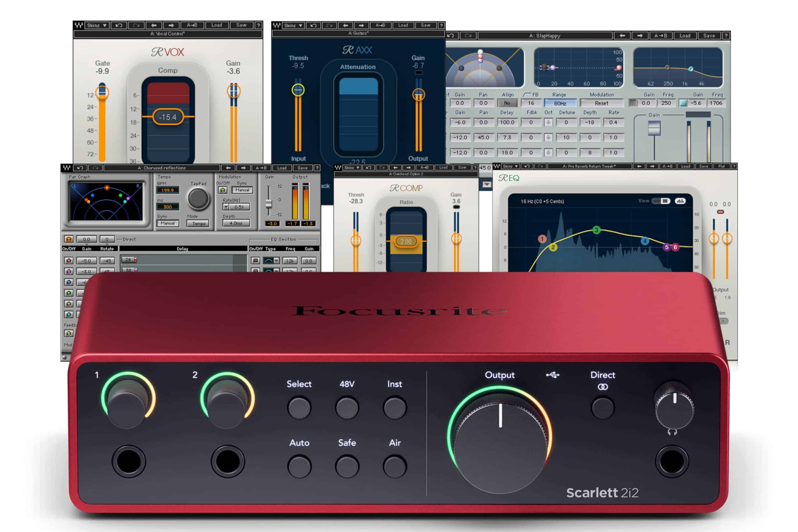
Task: Click the redo icon in the RAXX toolbar
Action: tap(329, 26)
